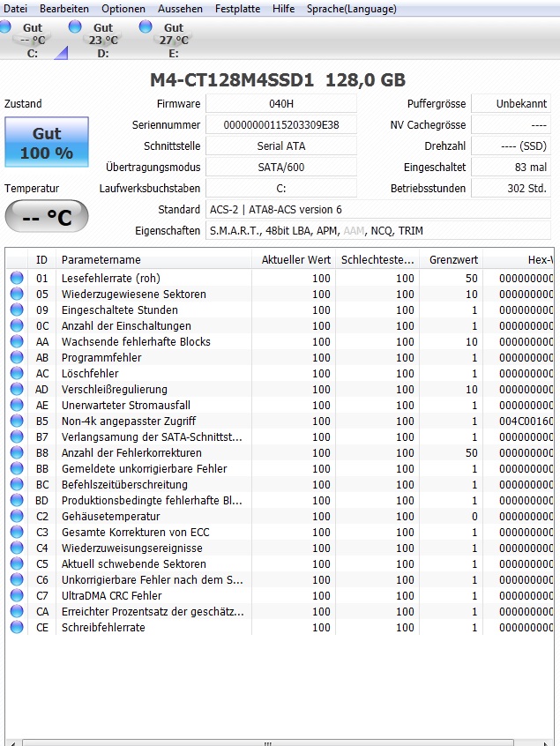Click status orb for Unerwarteter Stromausfall

pos(17,405)
